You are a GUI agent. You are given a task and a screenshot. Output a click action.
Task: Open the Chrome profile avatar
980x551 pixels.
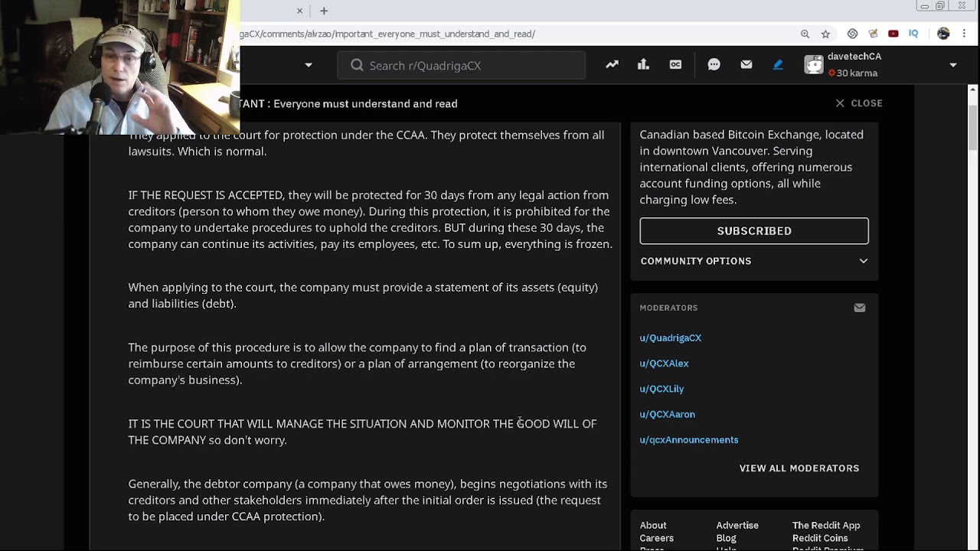tap(943, 34)
